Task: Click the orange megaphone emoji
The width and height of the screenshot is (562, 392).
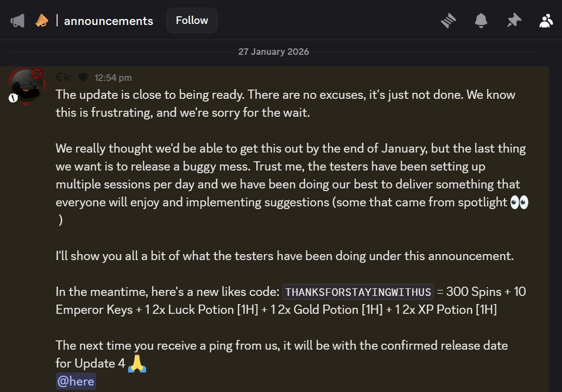Action: point(42,21)
